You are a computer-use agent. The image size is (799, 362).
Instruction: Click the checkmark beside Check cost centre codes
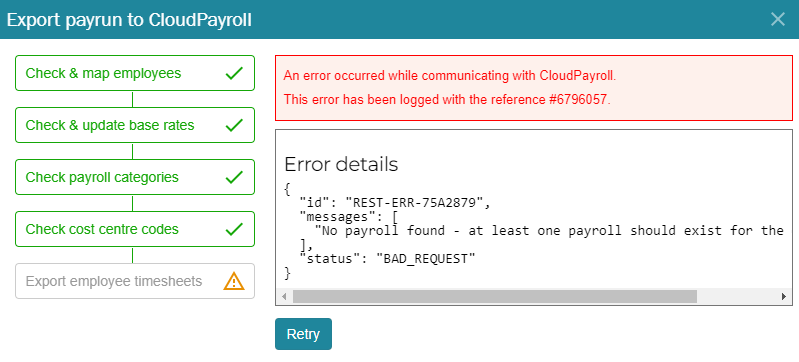tap(234, 229)
